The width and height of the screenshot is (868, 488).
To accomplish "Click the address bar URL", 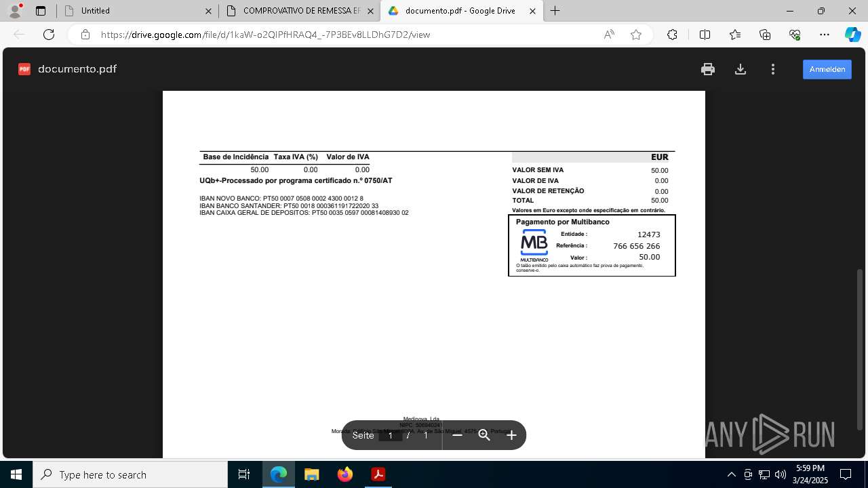I will (265, 35).
